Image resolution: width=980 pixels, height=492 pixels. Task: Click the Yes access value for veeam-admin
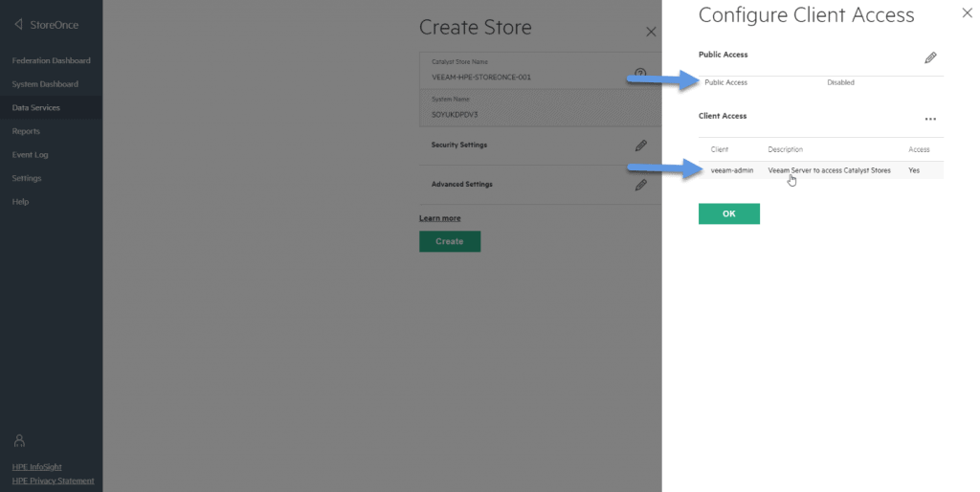point(914,170)
